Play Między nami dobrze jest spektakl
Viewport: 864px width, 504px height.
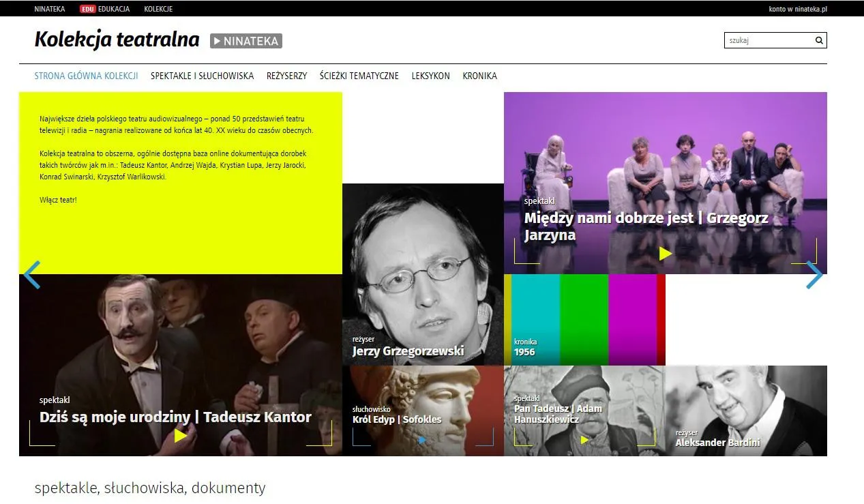[666, 254]
